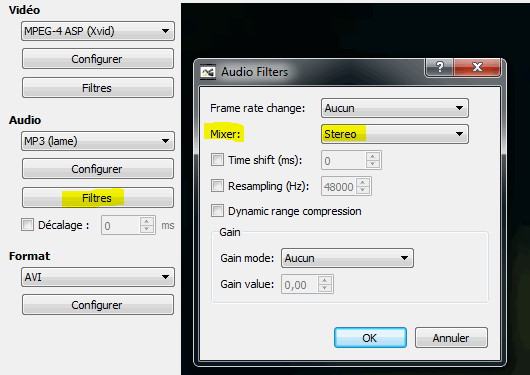Enable the Resampling (Hz) checkbox
530x375 pixels.
(x=217, y=185)
